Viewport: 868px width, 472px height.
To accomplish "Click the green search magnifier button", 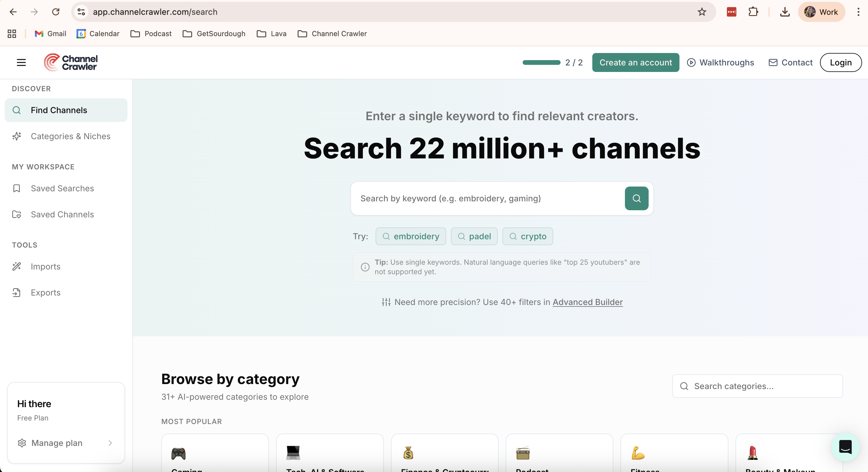I will (x=636, y=198).
